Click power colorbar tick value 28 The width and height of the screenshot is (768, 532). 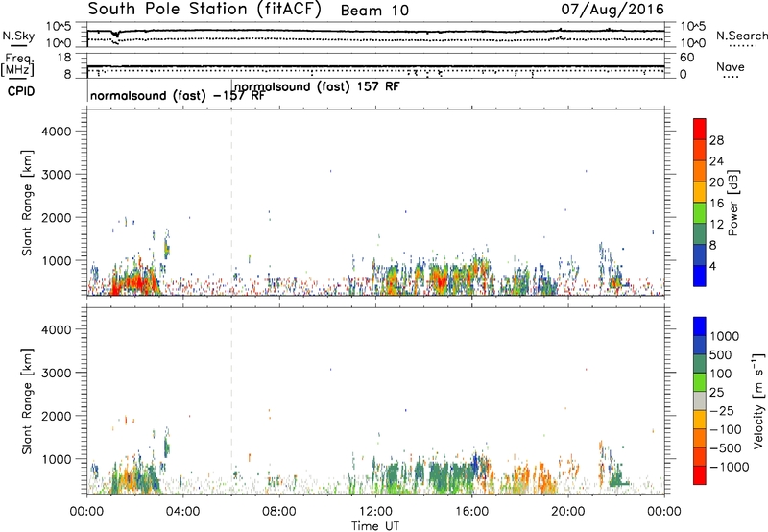(716, 140)
